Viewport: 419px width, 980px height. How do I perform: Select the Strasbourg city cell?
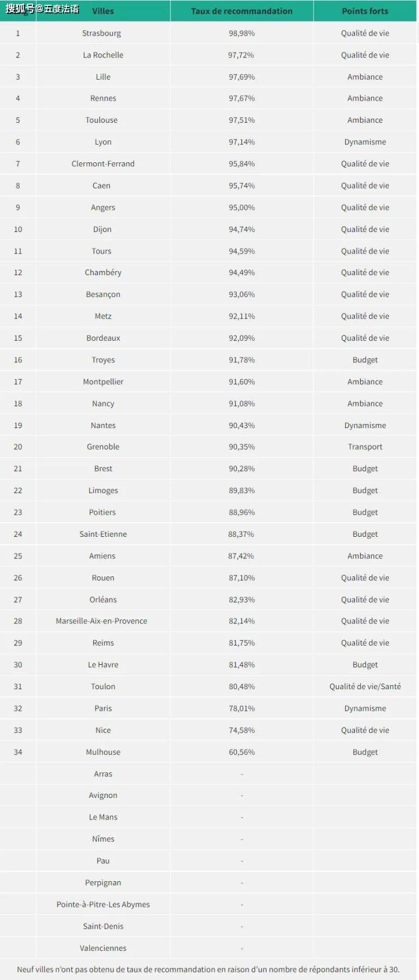click(102, 33)
